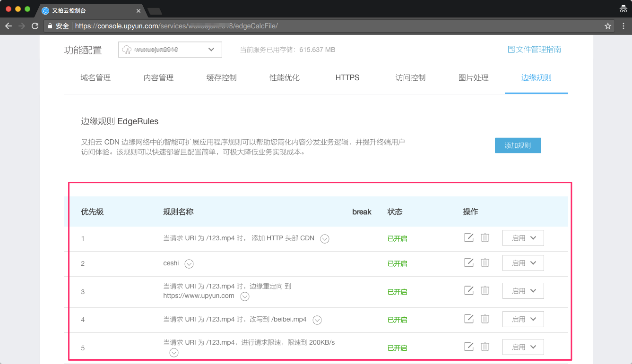Click the 添加规则 button
The height and width of the screenshot is (364, 632).
point(518,145)
